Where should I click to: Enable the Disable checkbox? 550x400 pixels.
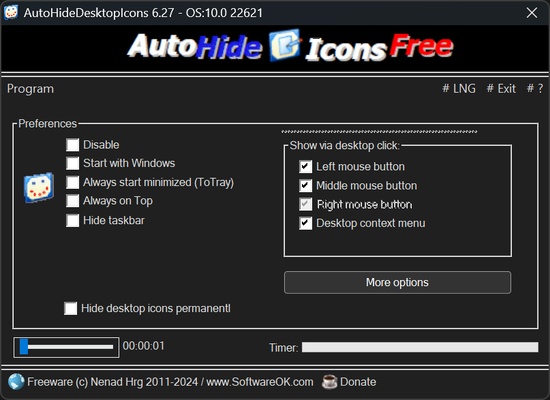(x=73, y=145)
